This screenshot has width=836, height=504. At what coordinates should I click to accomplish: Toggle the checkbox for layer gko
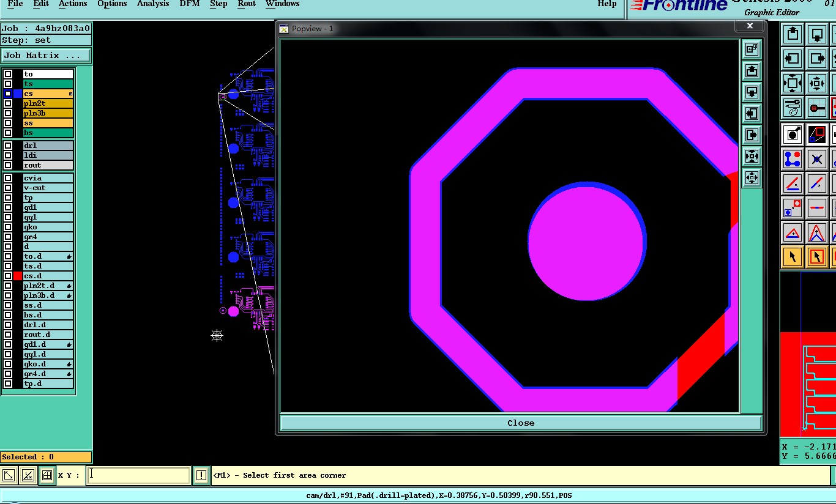coord(8,227)
